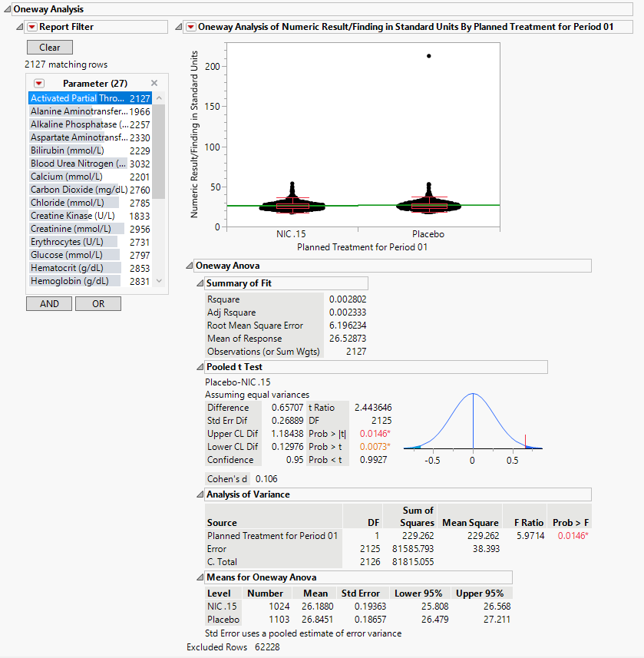Viewport: 644px width, 658px height.
Task: Open the Oneway Analysis red triangle options menu
Action: tap(190, 27)
